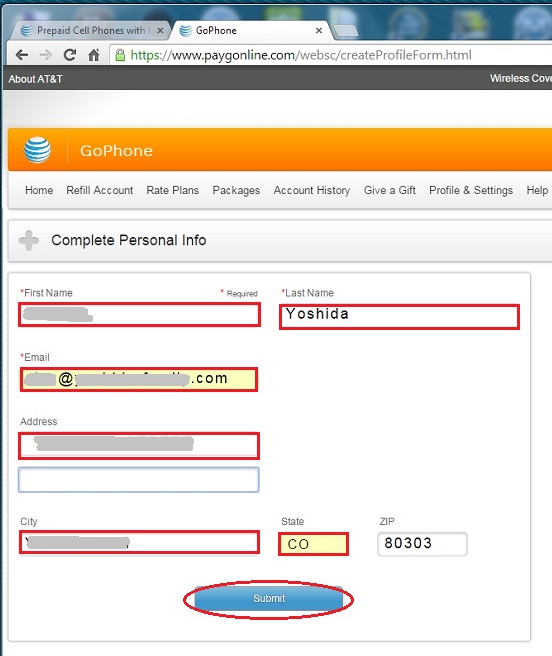This screenshot has height=656, width=552.
Task: Click the Submit button
Action: [269, 599]
